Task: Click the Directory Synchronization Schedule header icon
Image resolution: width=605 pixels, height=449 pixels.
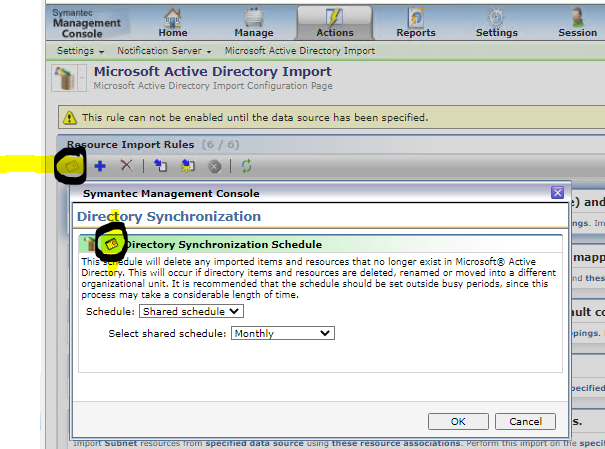Action: tap(112, 244)
